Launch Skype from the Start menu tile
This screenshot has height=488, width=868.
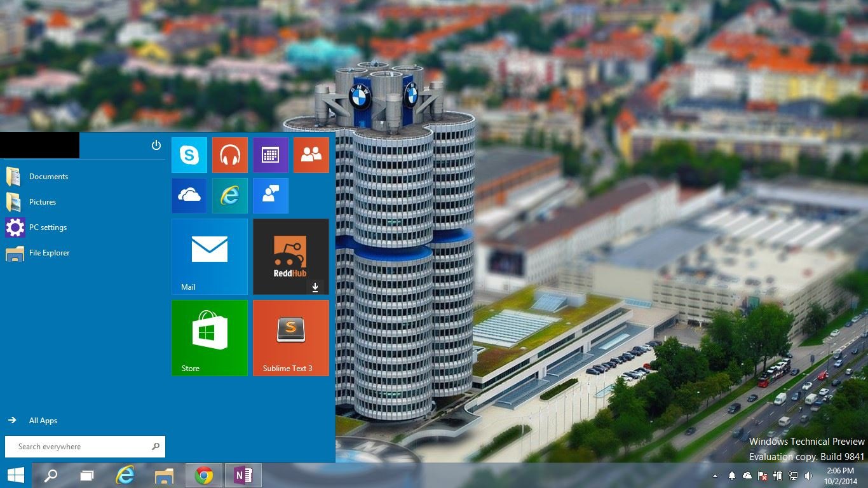[189, 154]
